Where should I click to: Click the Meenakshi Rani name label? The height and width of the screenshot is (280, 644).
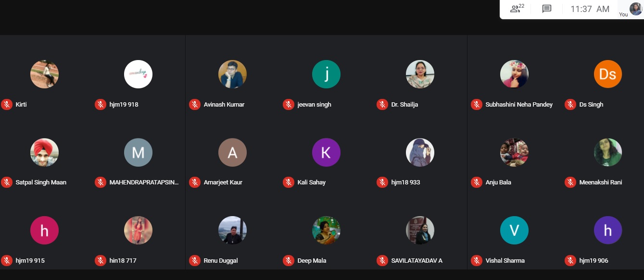coord(601,183)
